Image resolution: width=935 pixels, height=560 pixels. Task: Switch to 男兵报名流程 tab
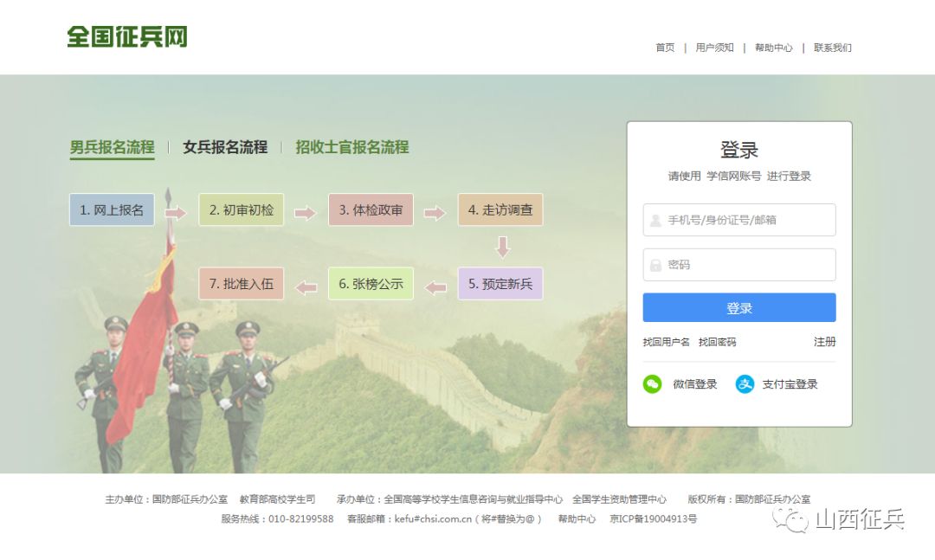(112, 147)
